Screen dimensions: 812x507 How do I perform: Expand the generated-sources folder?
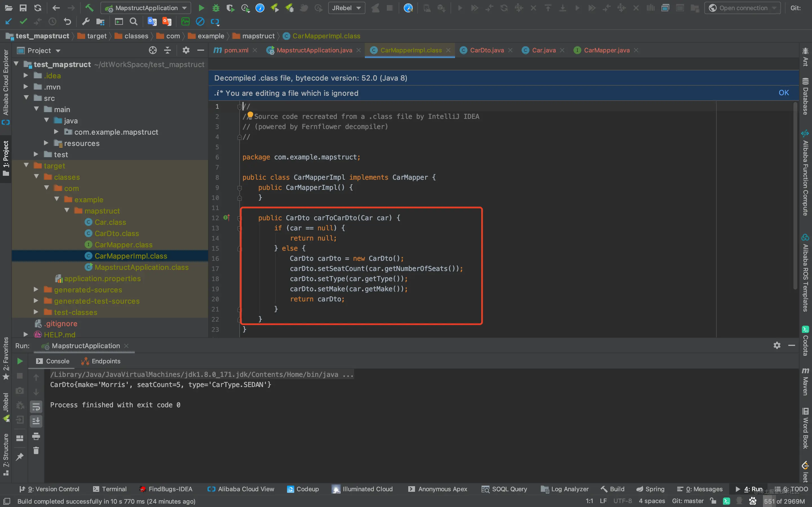pos(36,289)
